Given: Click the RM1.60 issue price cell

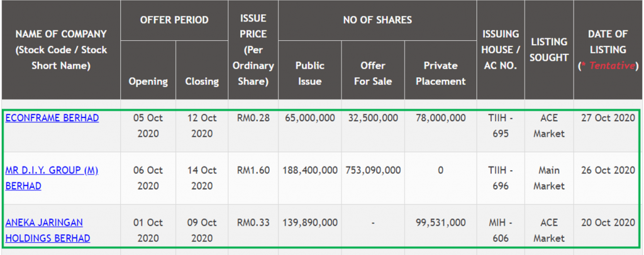Looking at the screenshot, I should 253,170.
